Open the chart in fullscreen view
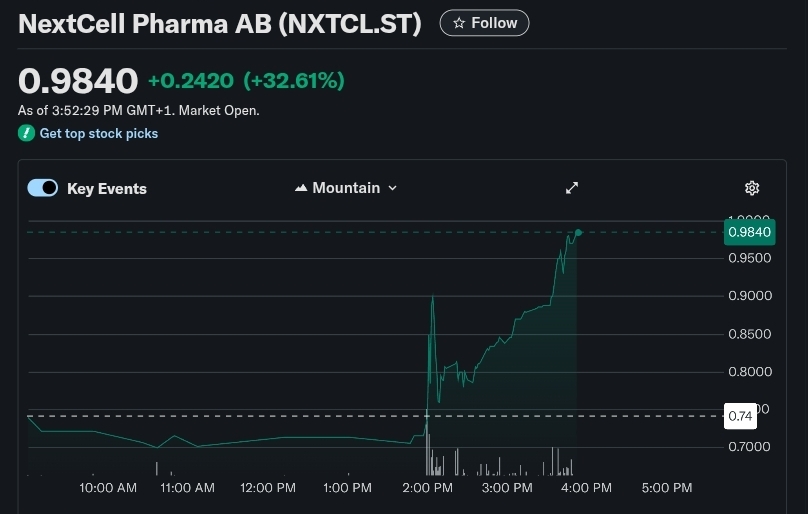This screenshot has height=514, width=808. point(572,188)
